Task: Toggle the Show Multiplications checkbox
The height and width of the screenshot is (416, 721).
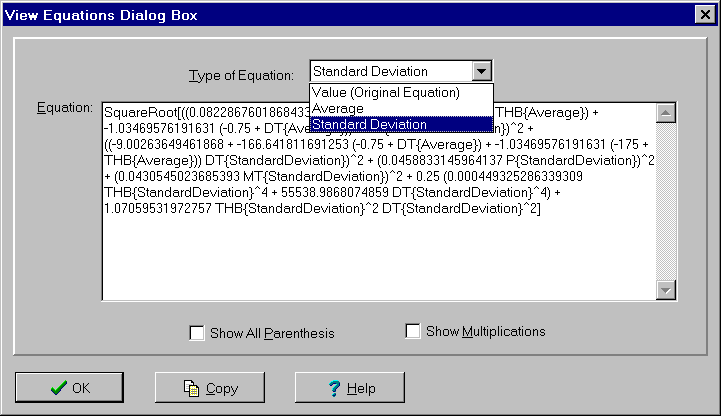Action: pyautogui.click(x=413, y=331)
